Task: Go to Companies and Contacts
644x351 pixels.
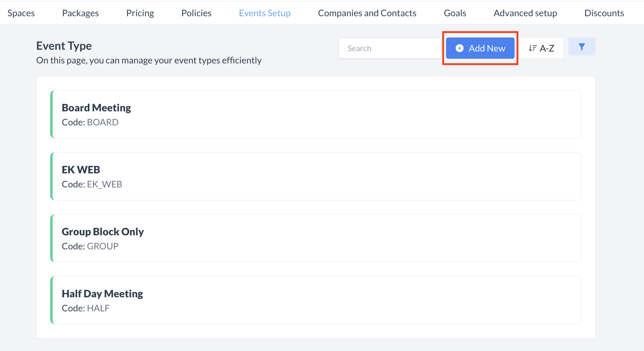Action: click(x=367, y=13)
